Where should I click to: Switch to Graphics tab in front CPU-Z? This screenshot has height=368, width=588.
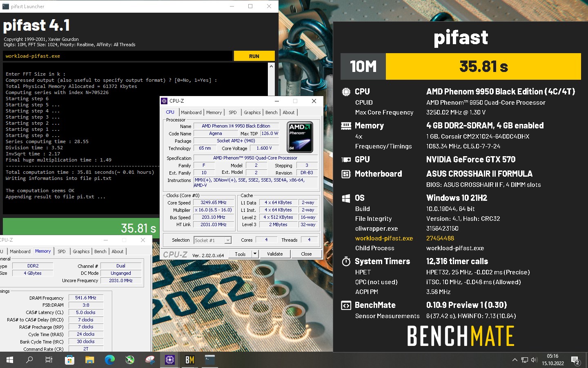[x=252, y=112]
